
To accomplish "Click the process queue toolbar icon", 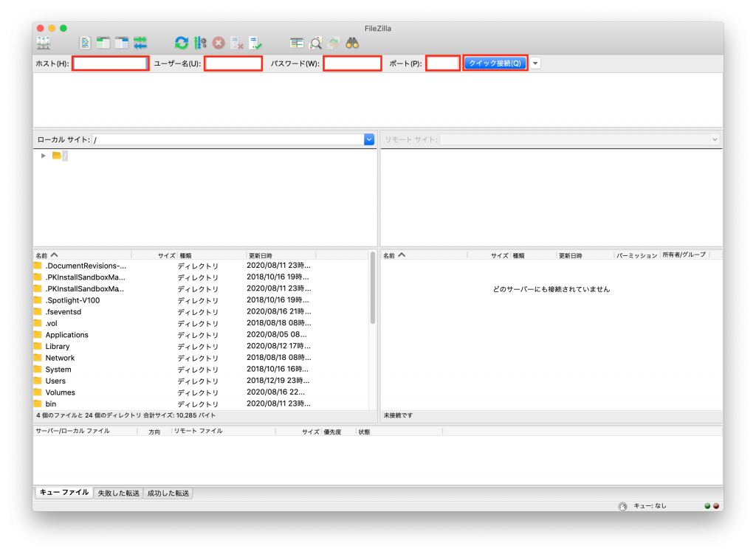I will click(200, 43).
